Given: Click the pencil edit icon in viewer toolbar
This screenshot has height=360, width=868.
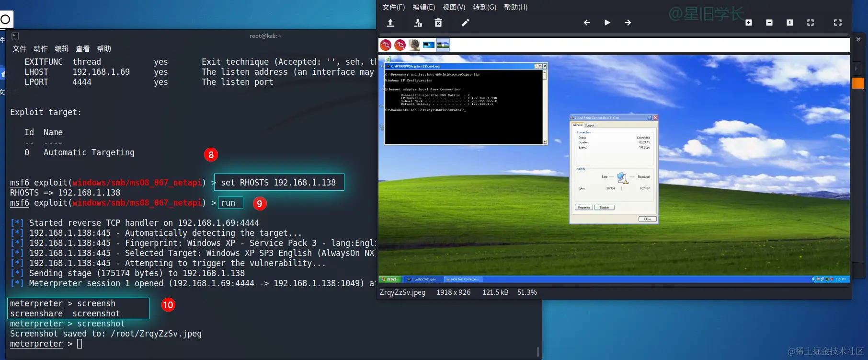Looking at the screenshot, I should (465, 23).
